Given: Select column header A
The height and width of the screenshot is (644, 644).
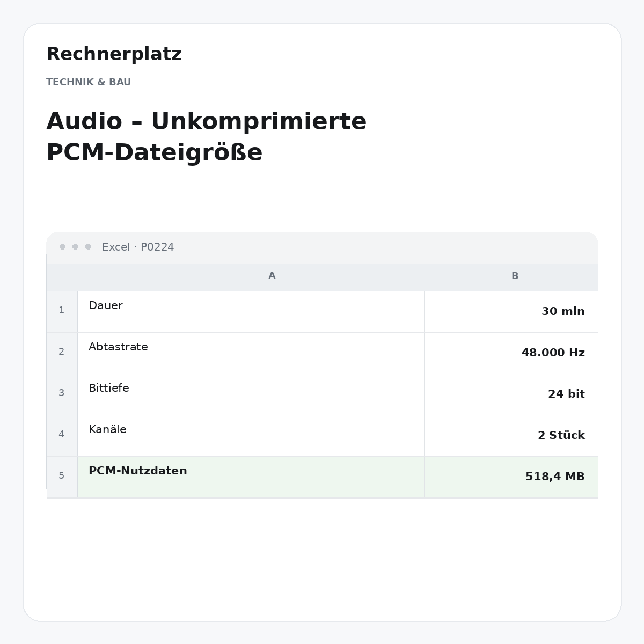Looking at the screenshot, I should [x=272, y=276].
